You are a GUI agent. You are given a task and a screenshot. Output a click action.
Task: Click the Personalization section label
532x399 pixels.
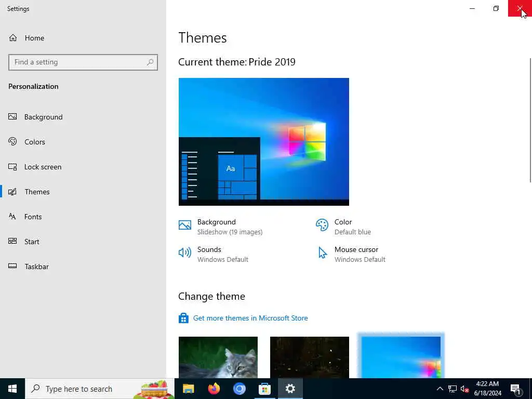[33, 86]
